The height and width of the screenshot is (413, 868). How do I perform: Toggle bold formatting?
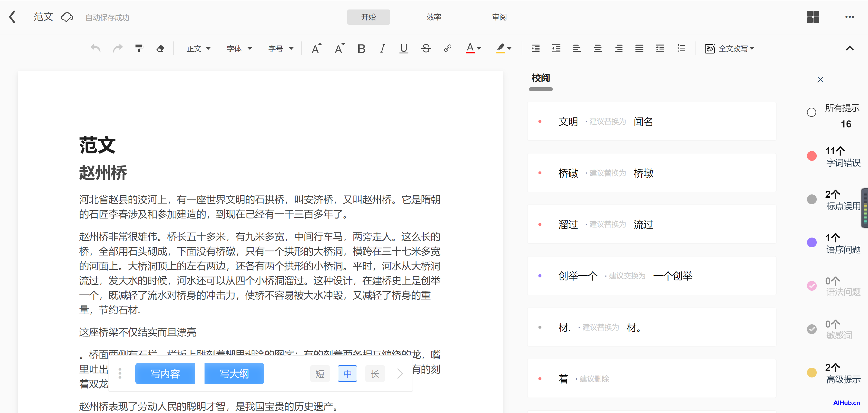pos(361,48)
